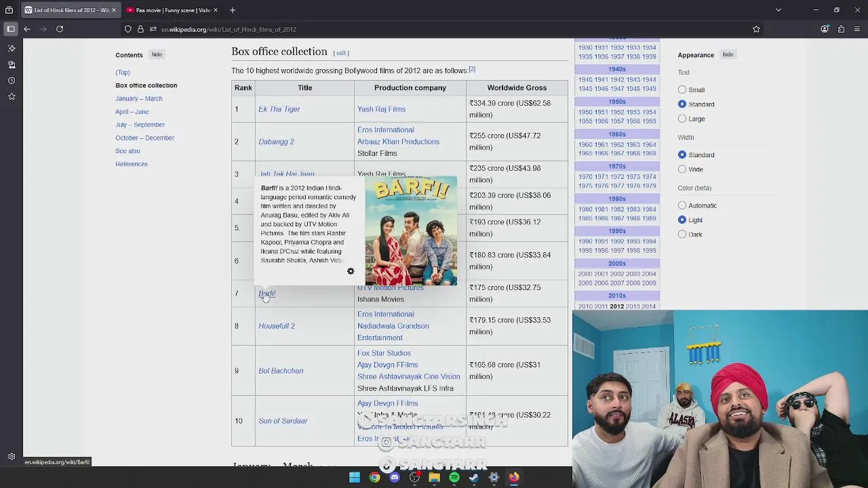Open the list all tabs dropdown arrow
The height and width of the screenshot is (488, 868).
(778, 10)
